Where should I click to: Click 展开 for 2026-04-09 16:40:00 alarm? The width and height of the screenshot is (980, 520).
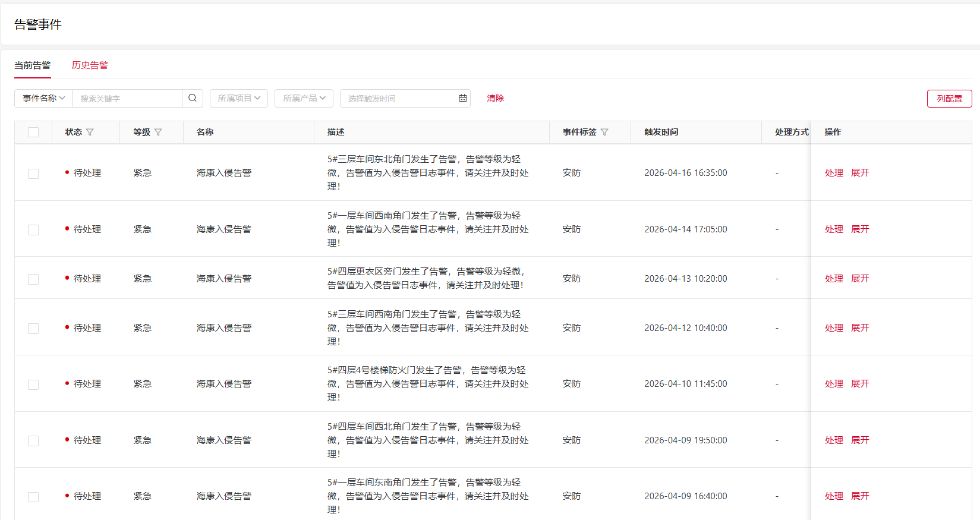coord(860,496)
